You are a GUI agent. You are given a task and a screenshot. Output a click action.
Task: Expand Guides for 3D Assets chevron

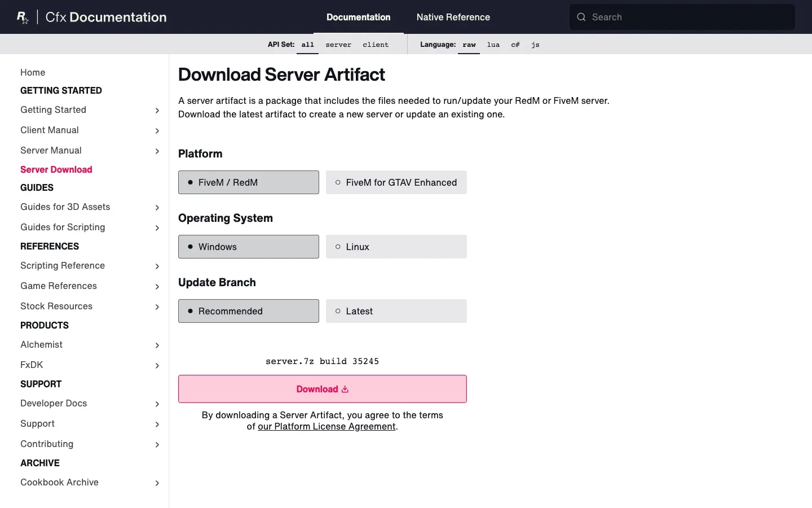click(x=157, y=208)
